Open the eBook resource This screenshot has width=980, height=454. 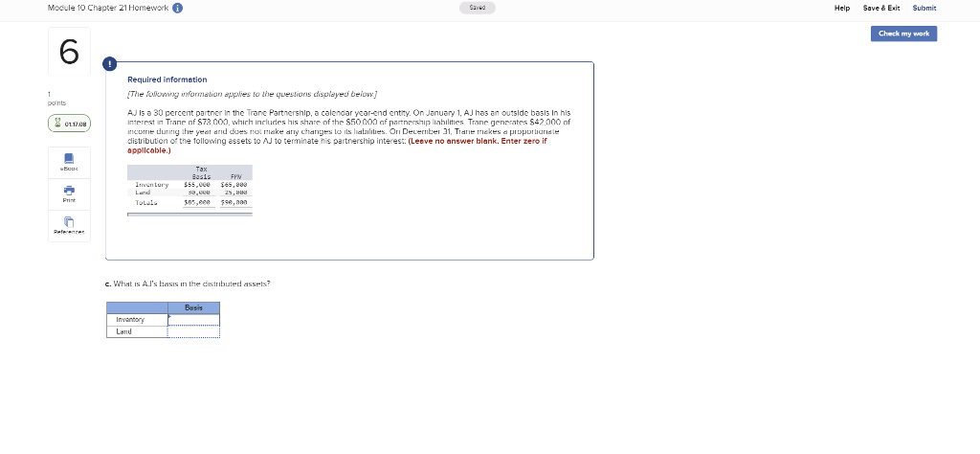69,162
